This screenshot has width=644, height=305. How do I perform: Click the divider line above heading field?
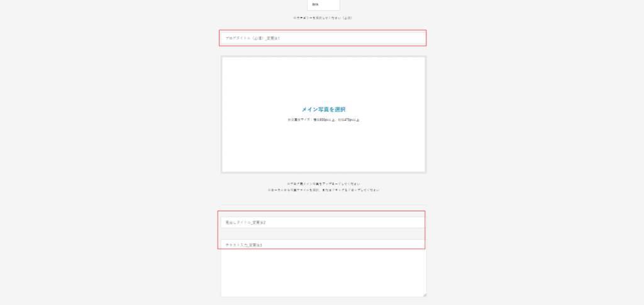pyautogui.click(x=323, y=204)
